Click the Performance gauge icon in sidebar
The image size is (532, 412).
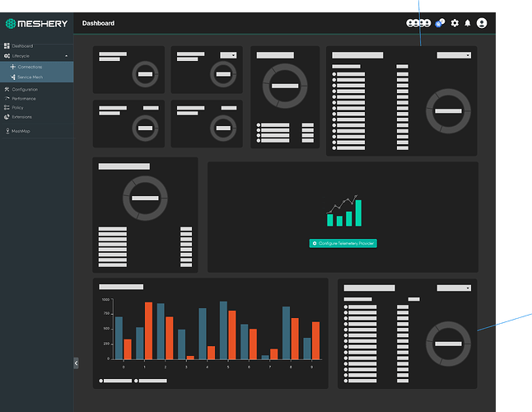coord(7,98)
